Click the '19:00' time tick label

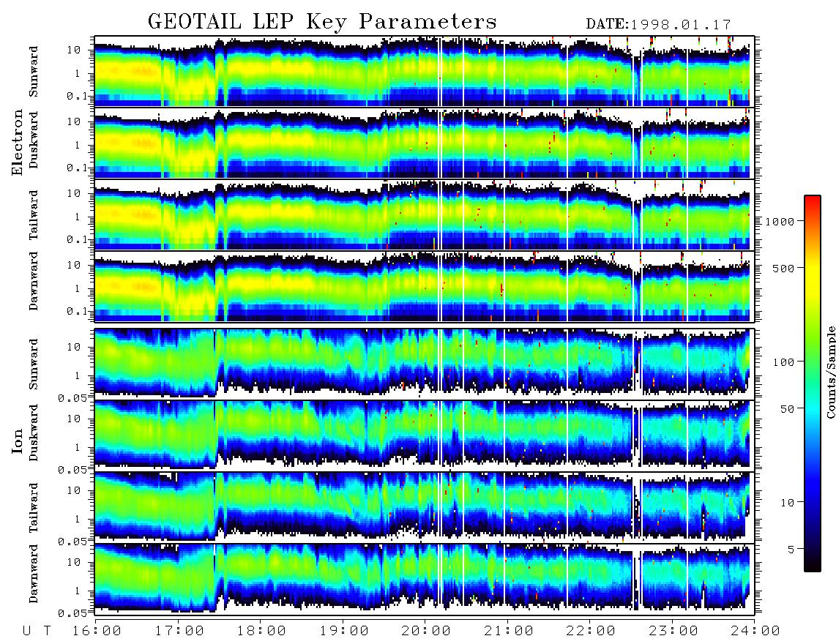(344, 631)
